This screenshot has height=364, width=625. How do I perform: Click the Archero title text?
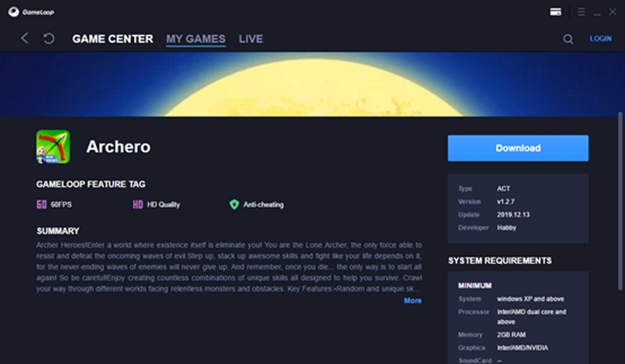(x=118, y=147)
